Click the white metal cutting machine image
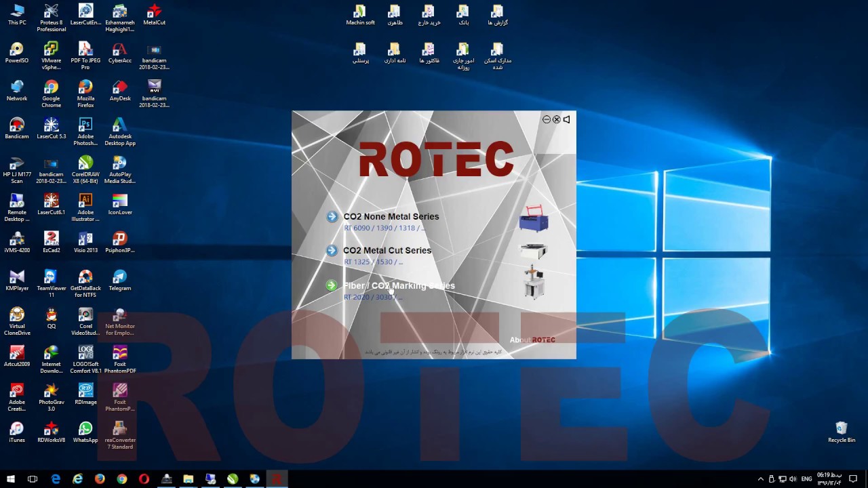 (x=534, y=251)
